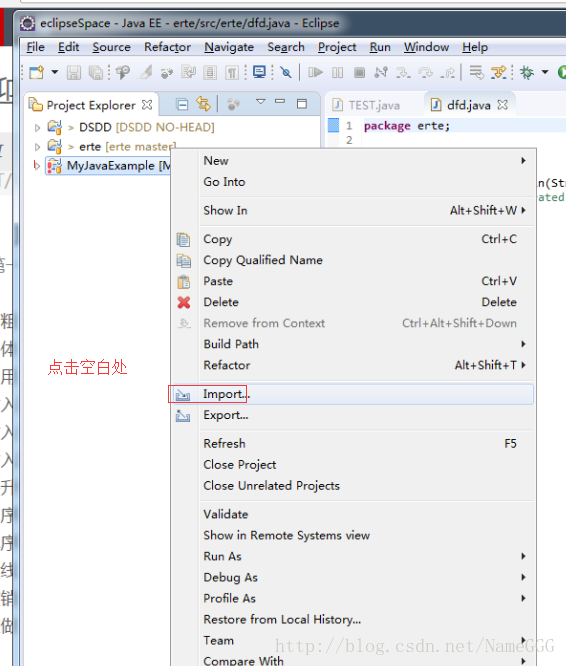Open the Navigate menu

(229, 47)
